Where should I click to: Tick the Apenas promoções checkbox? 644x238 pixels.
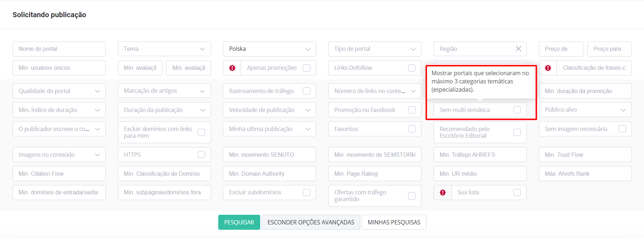(x=307, y=68)
